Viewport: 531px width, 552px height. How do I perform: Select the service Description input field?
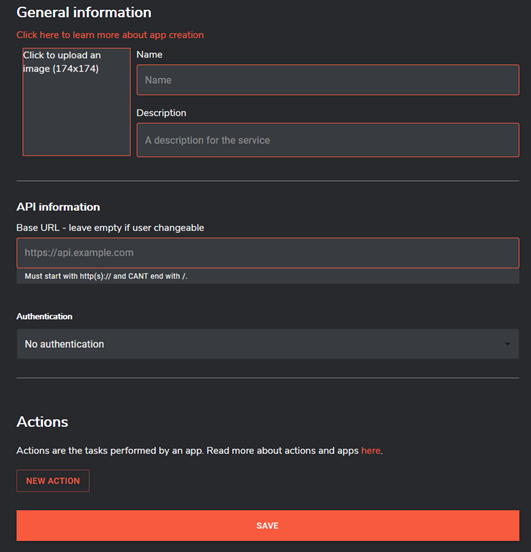(x=328, y=140)
